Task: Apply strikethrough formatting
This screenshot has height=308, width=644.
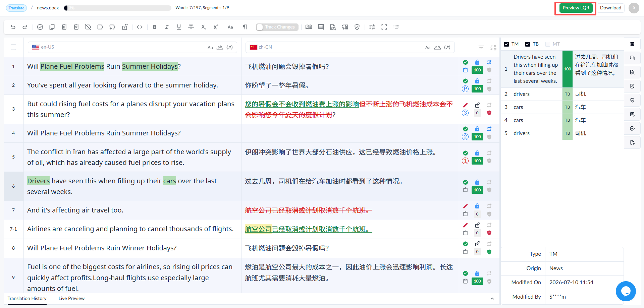Action: 191,27
